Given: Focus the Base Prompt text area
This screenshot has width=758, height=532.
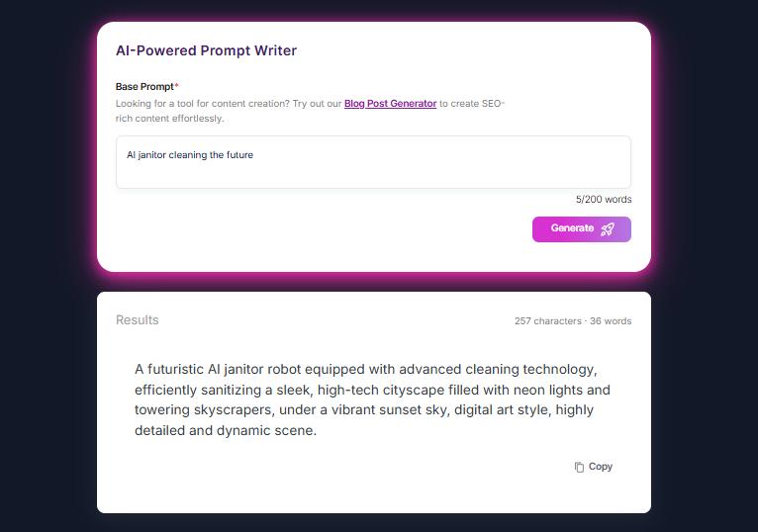Looking at the screenshot, I should tap(373, 168).
